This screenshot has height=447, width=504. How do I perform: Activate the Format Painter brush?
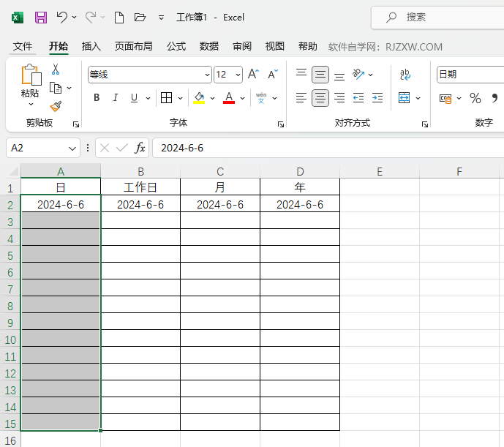56,106
